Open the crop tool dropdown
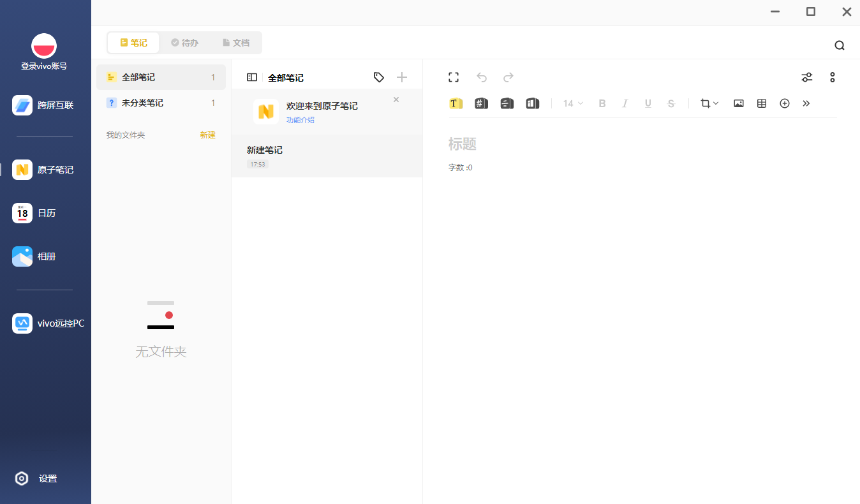This screenshot has height=504, width=860. click(709, 103)
